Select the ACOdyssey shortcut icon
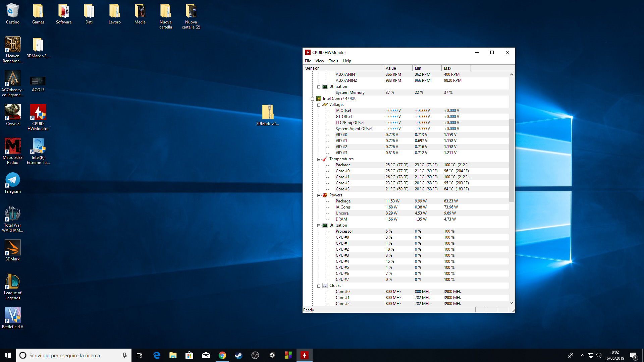Viewport: 644px width, 362px height. tap(13, 83)
